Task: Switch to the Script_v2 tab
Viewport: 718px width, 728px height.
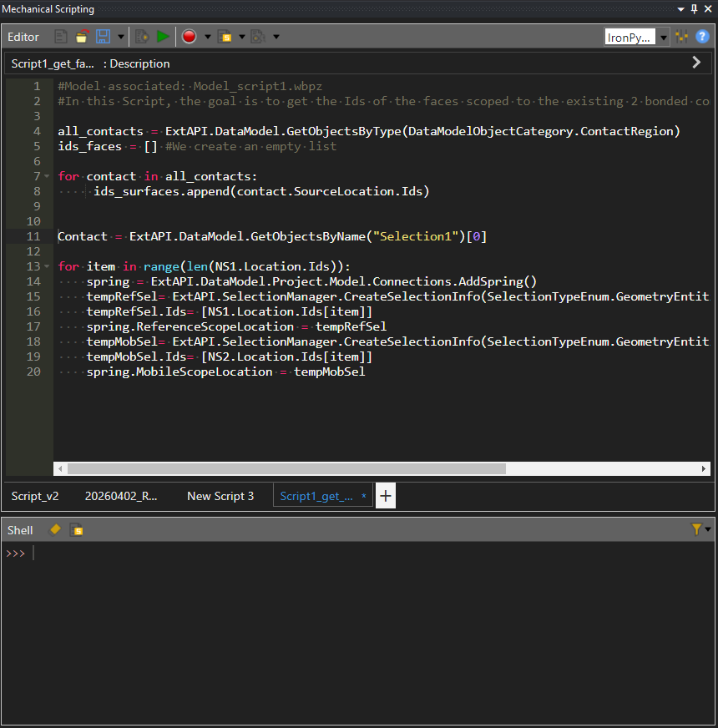Action: pos(35,496)
